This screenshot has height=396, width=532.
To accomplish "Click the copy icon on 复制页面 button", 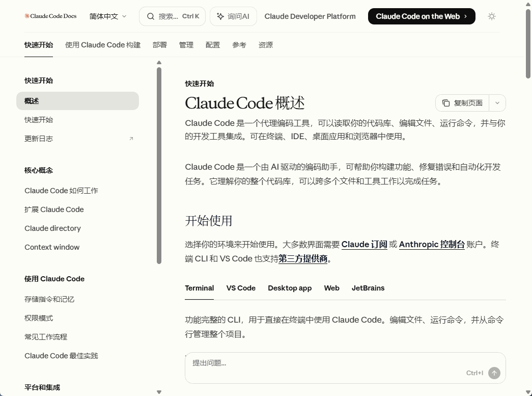I will tap(446, 102).
